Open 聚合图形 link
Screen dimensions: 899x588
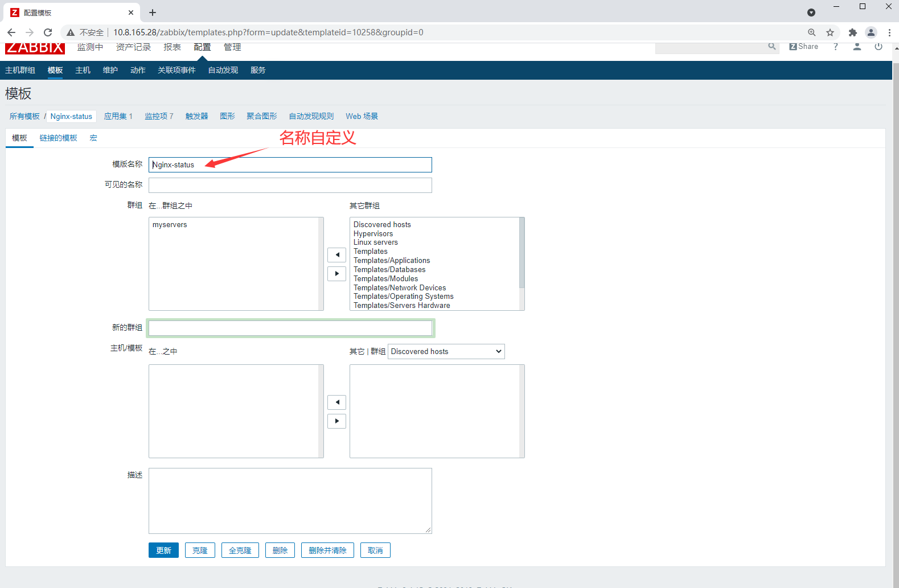click(262, 116)
